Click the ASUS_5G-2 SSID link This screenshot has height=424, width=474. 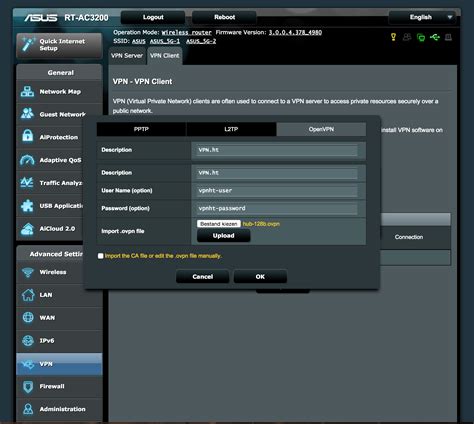point(201,41)
